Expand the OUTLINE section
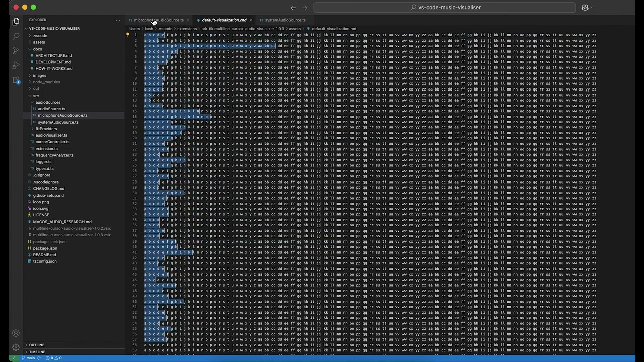 coord(36,345)
